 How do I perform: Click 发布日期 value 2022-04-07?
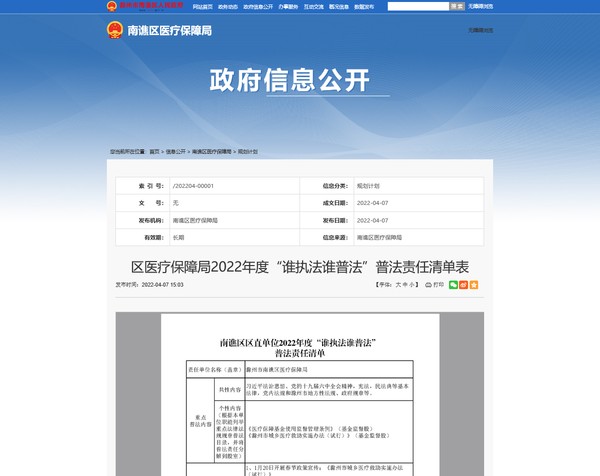pyautogui.click(x=372, y=220)
